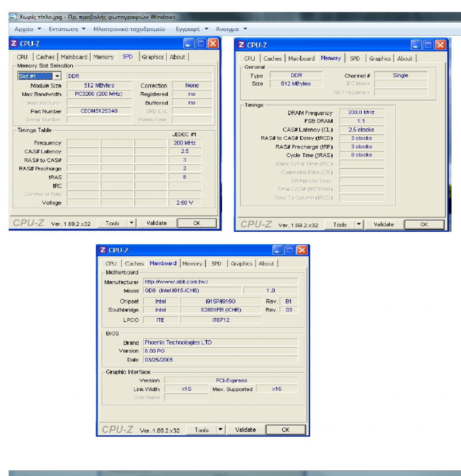
Task: Click the CPU-Z logo icon in SPD window
Action: coord(14,43)
